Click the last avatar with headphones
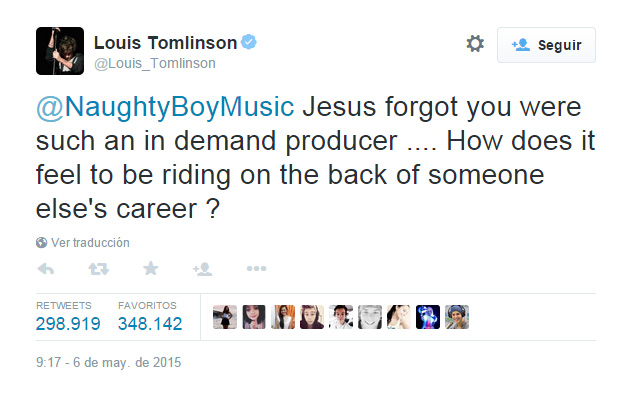Image resolution: width=624 pixels, height=398 pixels. [x=457, y=317]
